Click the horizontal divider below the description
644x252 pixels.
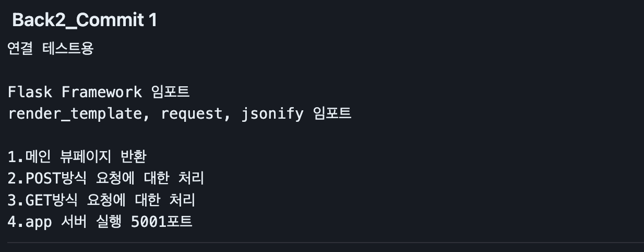point(326,243)
